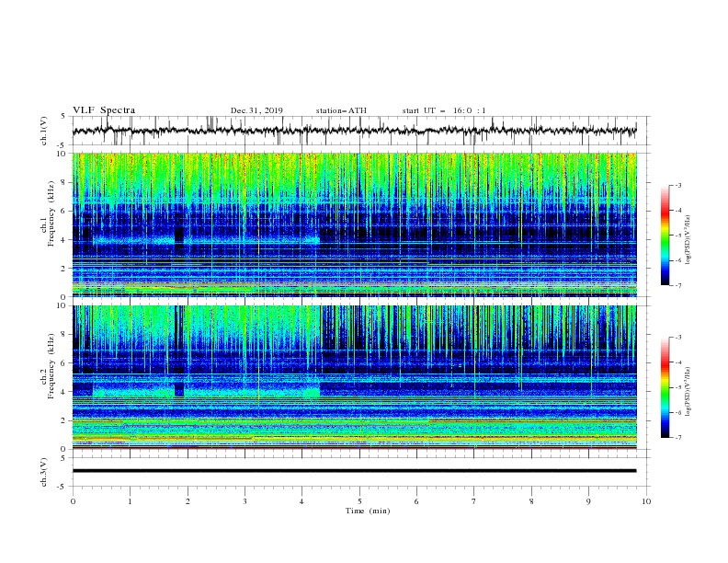The image size is (728, 563).
Task: Click the "-5" tick on lower color bar
Action: 678,387
